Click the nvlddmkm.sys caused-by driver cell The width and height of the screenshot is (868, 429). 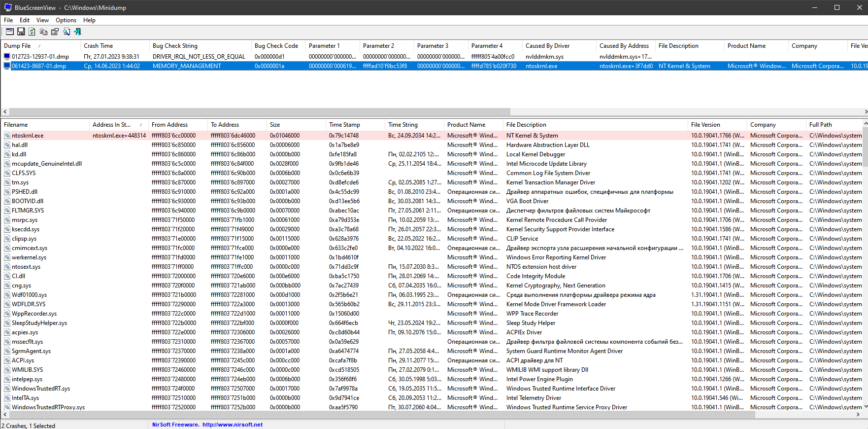coord(544,57)
